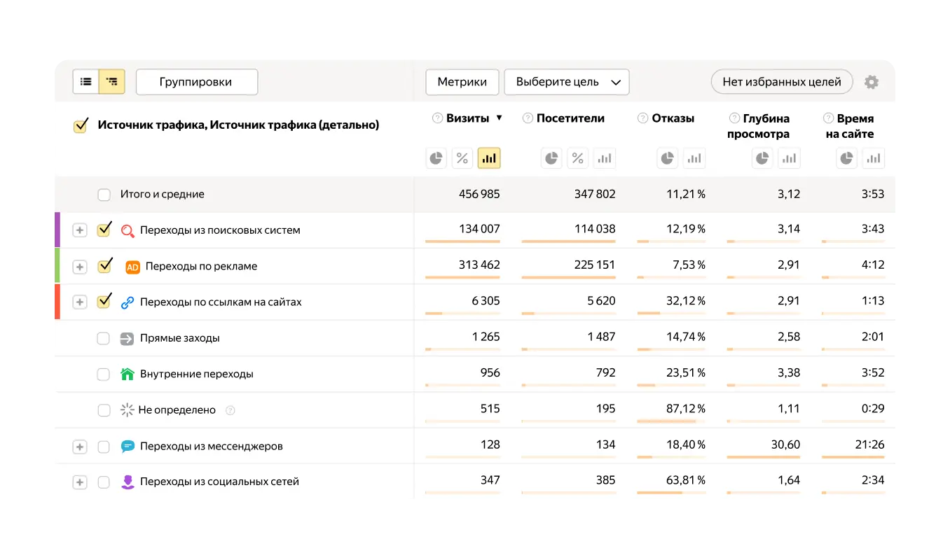Screen dimensions: 950x560
Task: Select bar chart view for Посетители column
Action: pyautogui.click(x=604, y=158)
